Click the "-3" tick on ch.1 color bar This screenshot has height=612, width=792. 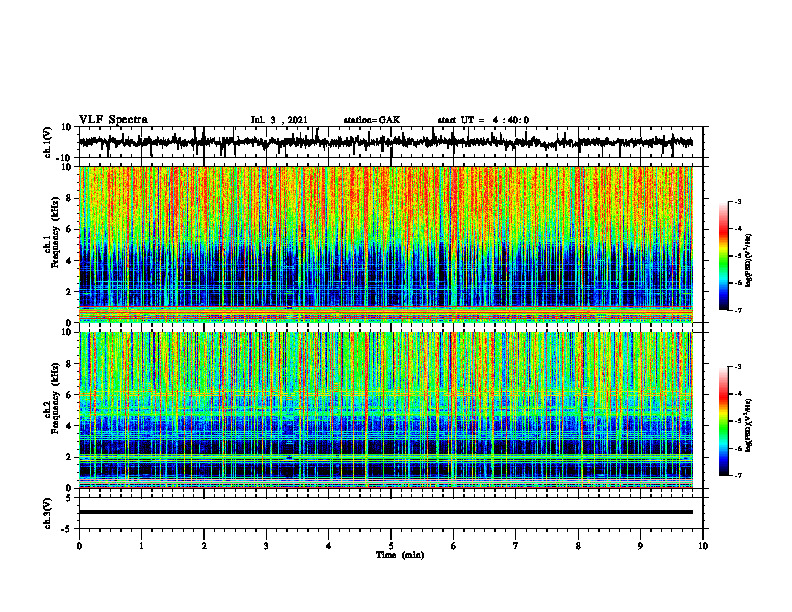737,202
